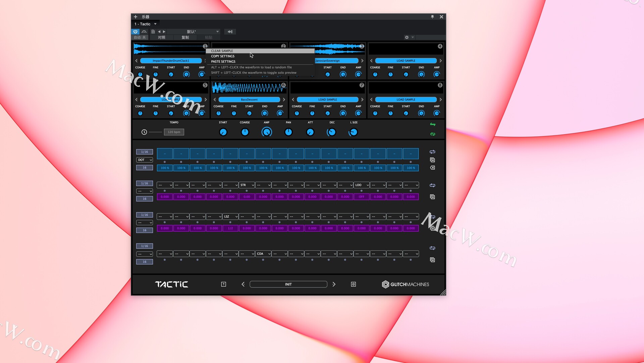Screen dimensions: 644x363
Task: Click the 自动: 关 automation label
Action: point(140,37)
